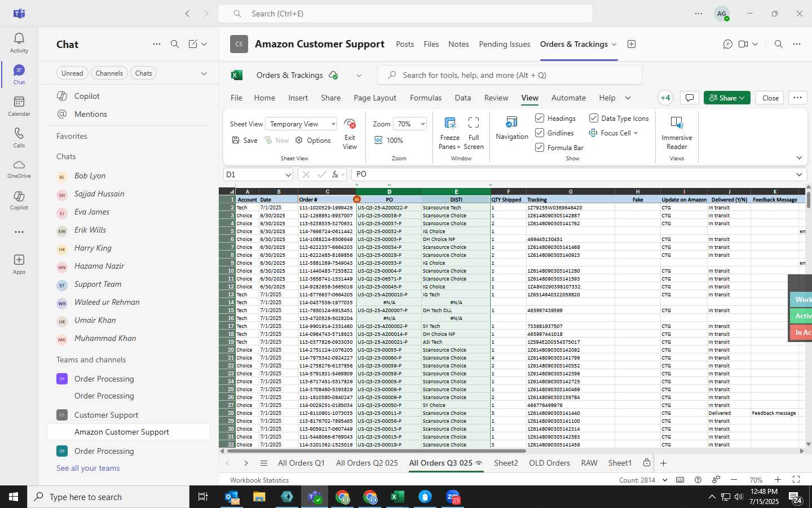Click the new chat compose icon
The width and height of the screenshot is (812, 508).
click(x=193, y=44)
